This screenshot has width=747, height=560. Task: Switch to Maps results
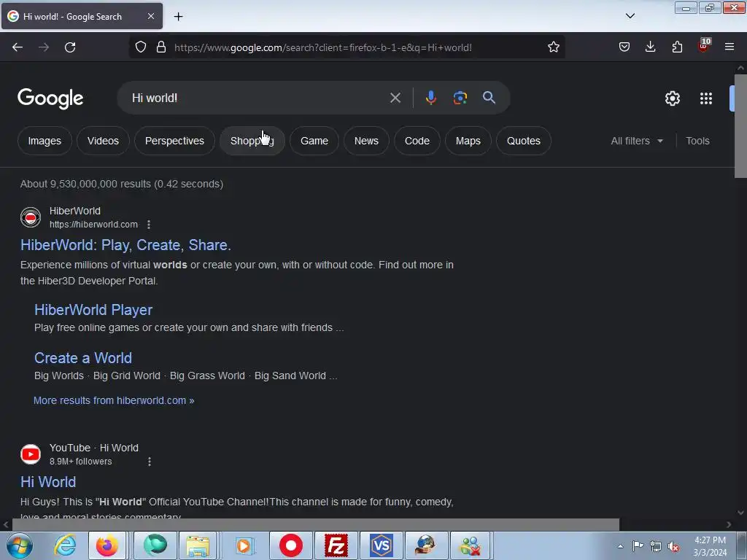tap(468, 141)
